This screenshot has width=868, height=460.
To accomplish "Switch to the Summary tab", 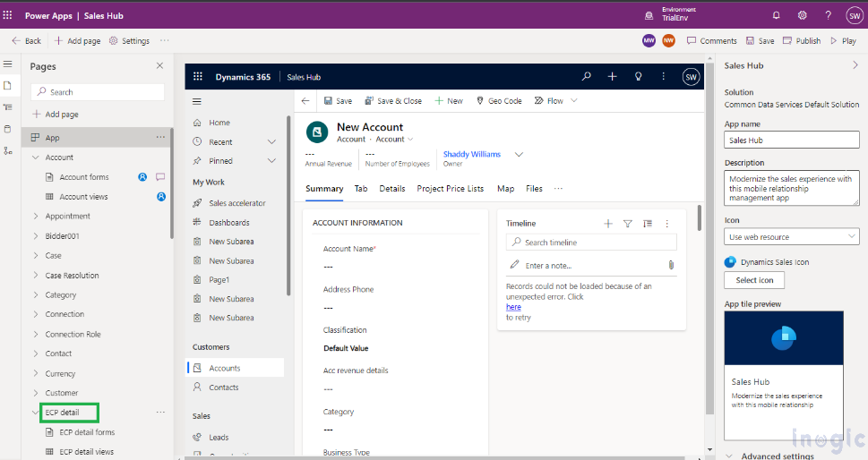I will pos(324,189).
